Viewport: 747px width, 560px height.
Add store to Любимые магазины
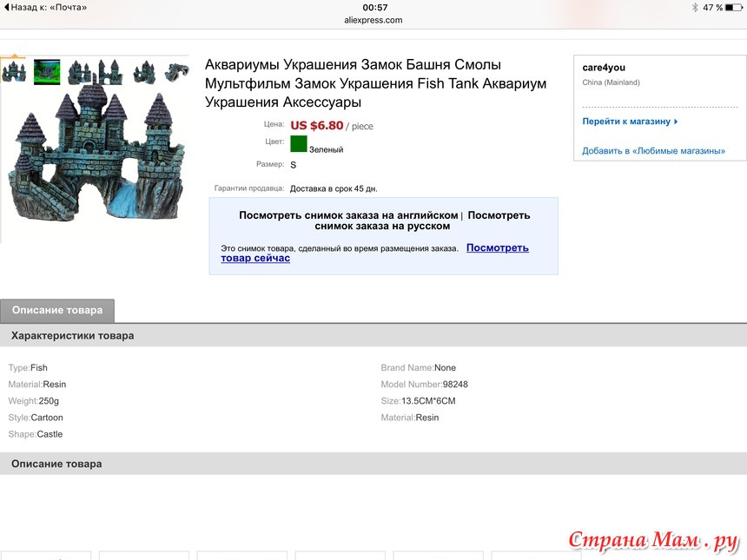tap(653, 151)
